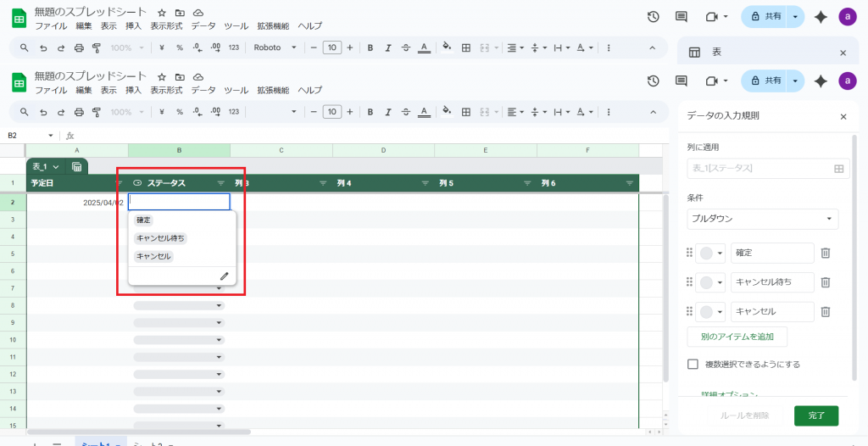Viewport: 868px width, 446px height.
Task: Click the drag handle beside the 確定 item
Action: (x=688, y=253)
